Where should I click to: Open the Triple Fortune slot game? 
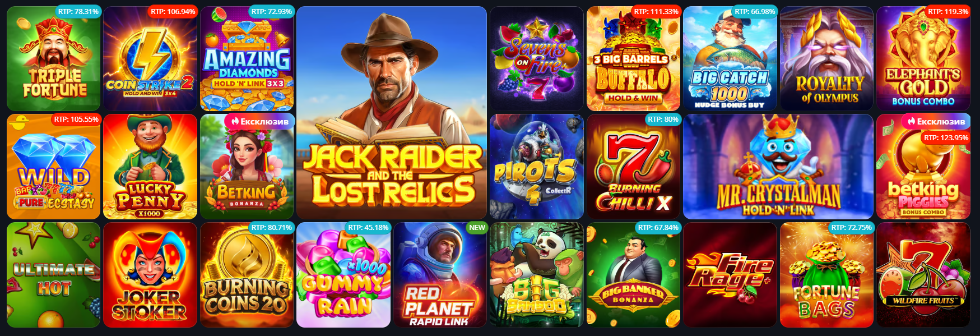(x=54, y=58)
